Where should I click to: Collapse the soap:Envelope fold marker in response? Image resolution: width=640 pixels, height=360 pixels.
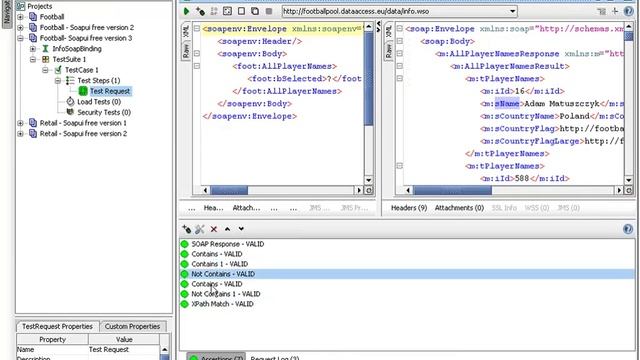click(x=400, y=29)
